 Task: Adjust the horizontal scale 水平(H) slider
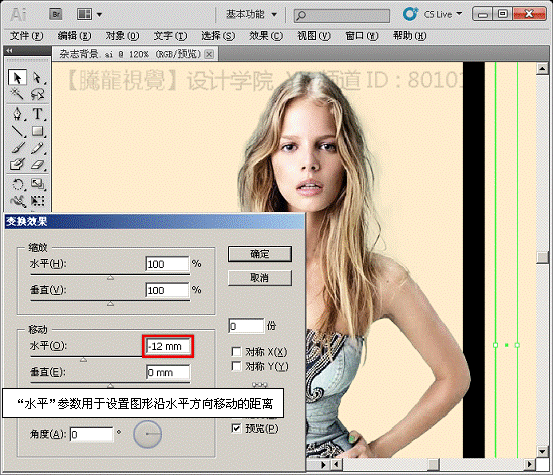110,278
